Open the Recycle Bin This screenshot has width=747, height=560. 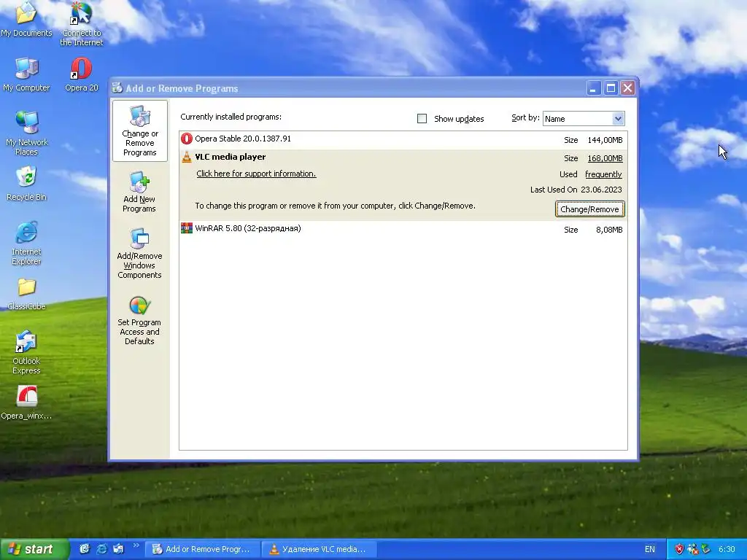click(26, 184)
